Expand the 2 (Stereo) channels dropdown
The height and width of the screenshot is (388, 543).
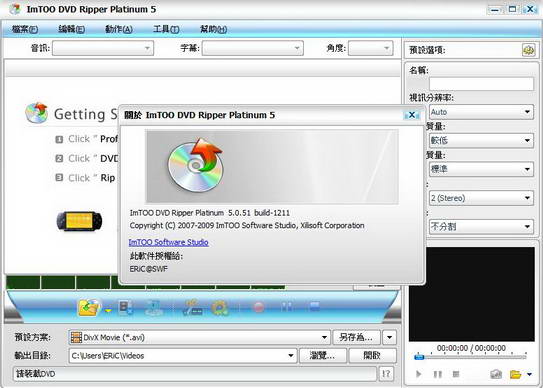481,198
